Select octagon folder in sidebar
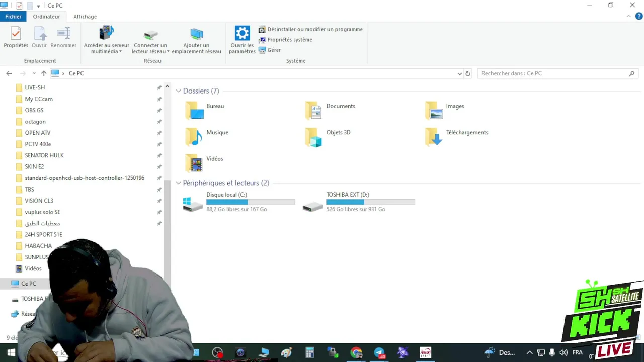This screenshot has width=644, height=362. pyautogui.click(x=35, y=122)
